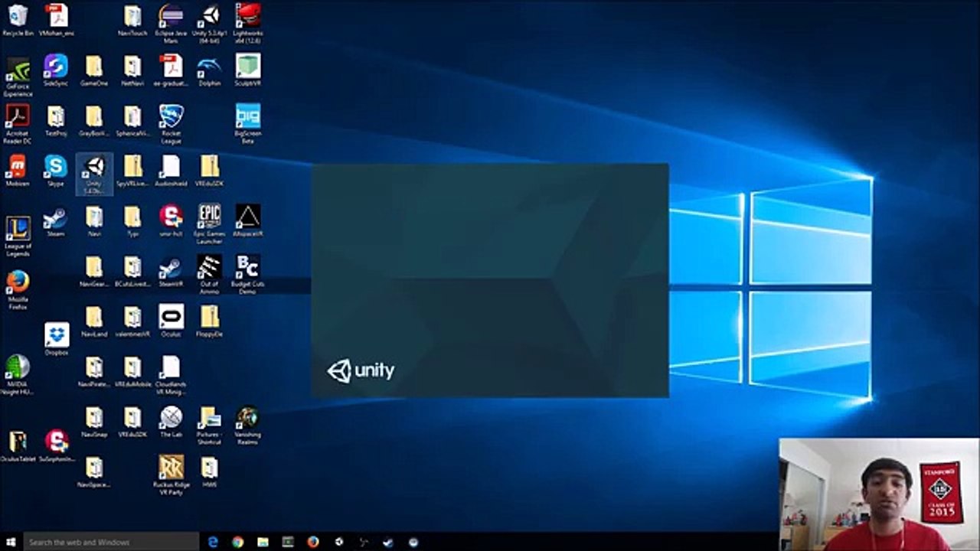The image size is (980, 551).
Task: Select the SpyVRLive zip archive
Action: pyautogui.click(x=132, y=171)
